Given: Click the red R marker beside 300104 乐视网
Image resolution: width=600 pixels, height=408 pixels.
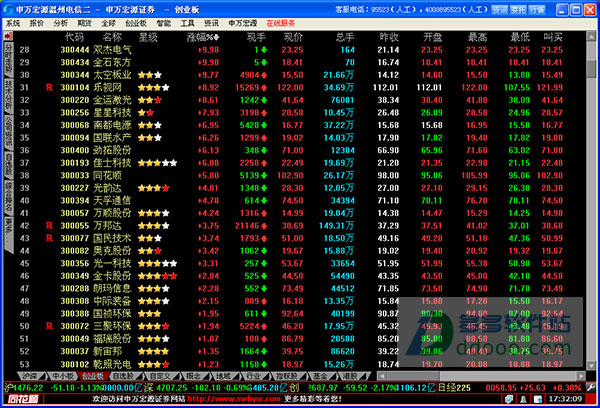Looking at the screenshot, I should pyautogui.click(x=49, y=87).
